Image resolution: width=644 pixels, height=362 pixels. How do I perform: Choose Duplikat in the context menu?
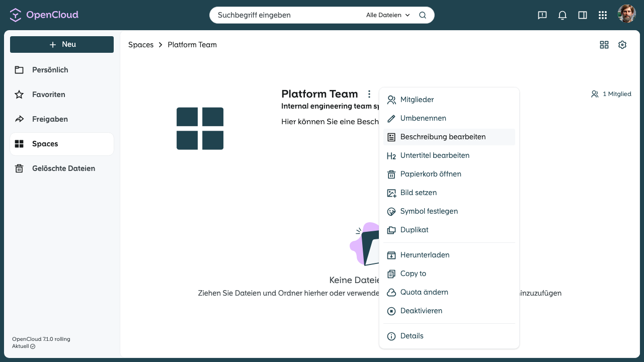(449, 230)
